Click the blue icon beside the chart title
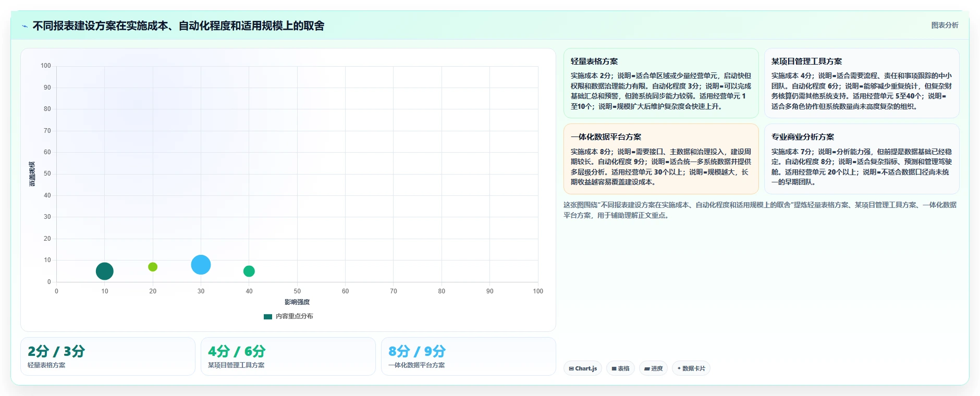Viewport: 980px width, 396px height. tap(24, 26)
